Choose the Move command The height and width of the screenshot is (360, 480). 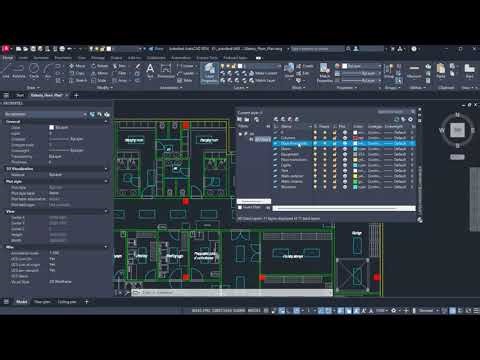point(77,66)
